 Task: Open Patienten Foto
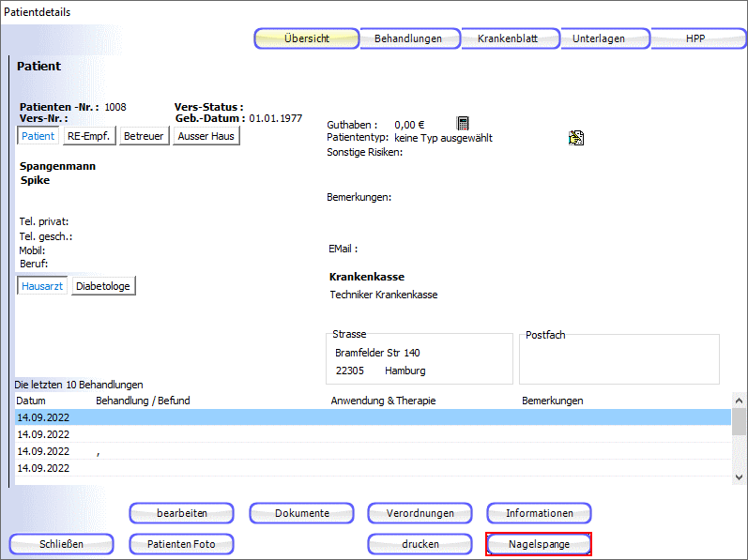point(182,544)
